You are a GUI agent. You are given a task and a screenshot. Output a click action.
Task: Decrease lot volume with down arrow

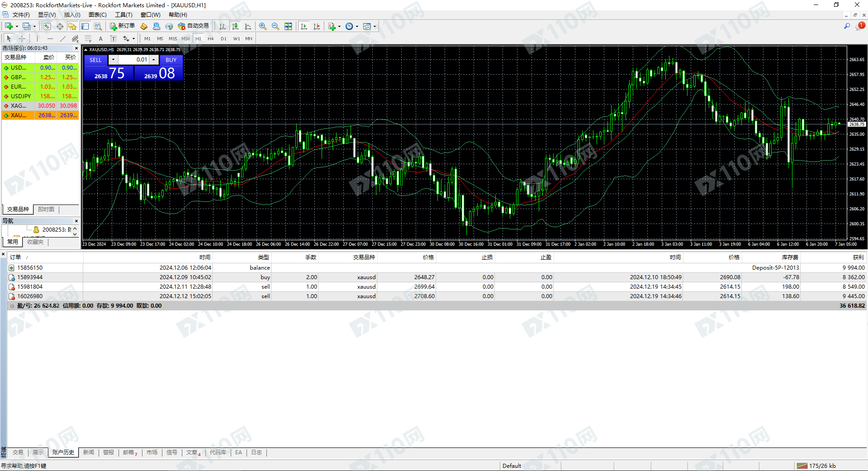[113, 60]
